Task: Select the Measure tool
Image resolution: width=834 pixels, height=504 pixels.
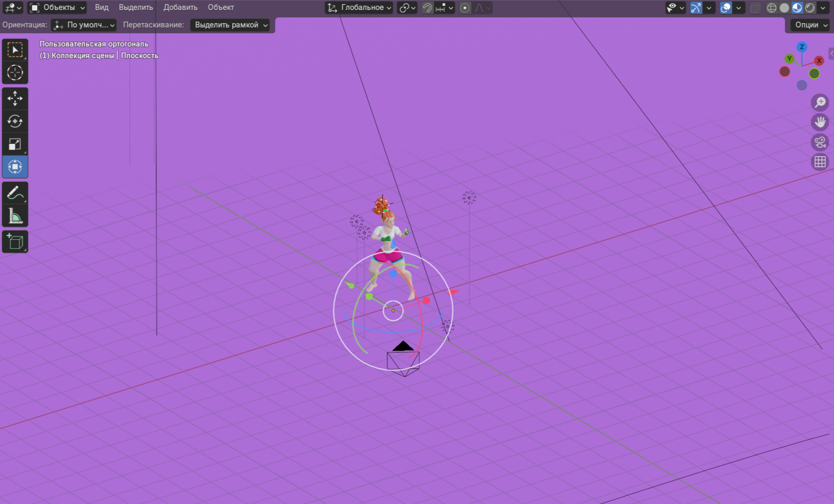Action: click(15, 216)
